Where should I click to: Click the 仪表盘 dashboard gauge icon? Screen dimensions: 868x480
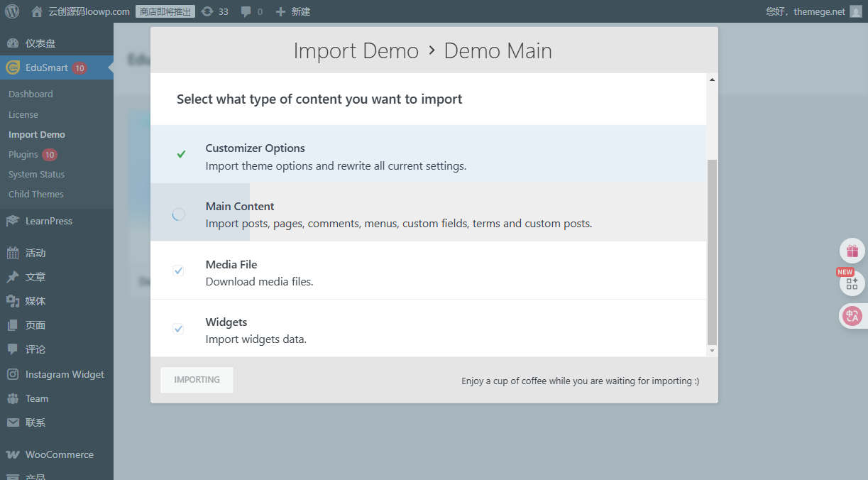[x=13, y=43]
